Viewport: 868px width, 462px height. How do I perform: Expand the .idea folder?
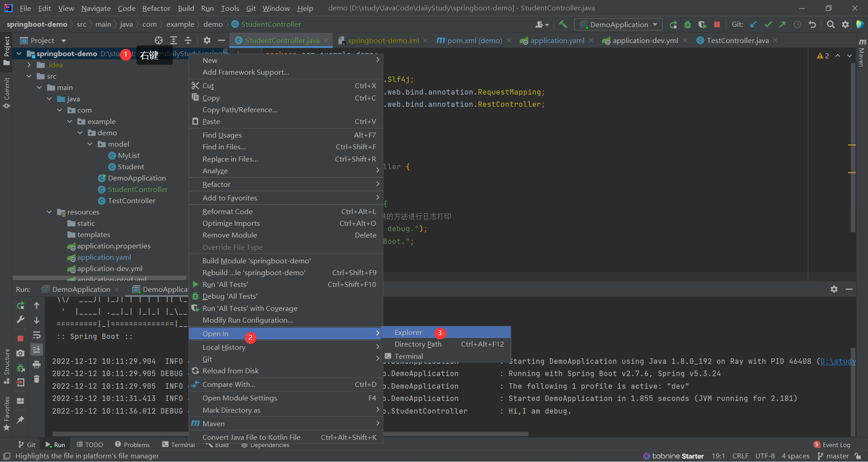point(29,65)
